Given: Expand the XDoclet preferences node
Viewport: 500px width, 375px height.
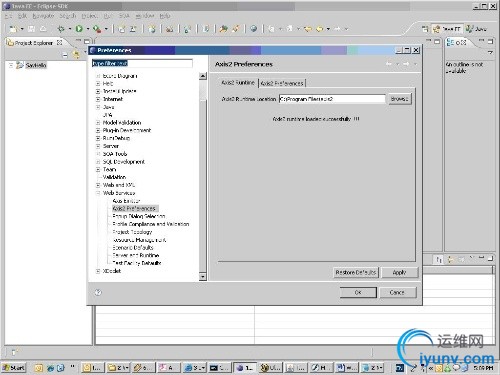Looking at the screenshot, I should click(98, 271).
